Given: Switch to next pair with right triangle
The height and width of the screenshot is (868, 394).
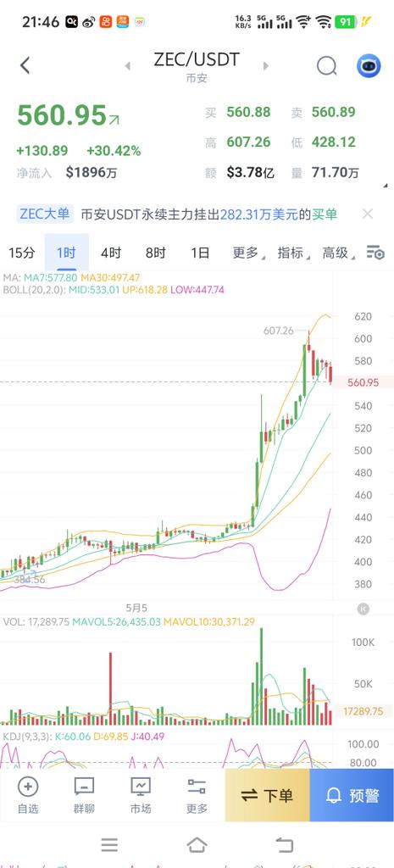Looking at the screenshot, I should click(265, 66).
